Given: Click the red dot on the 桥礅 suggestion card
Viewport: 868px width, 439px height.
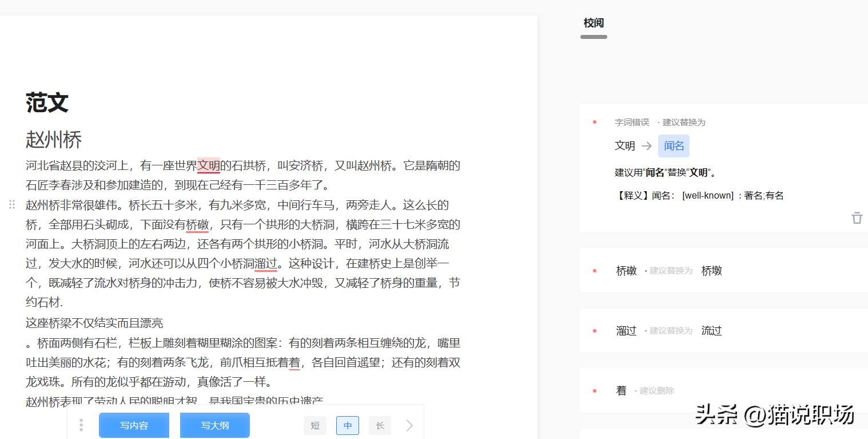Looking at the screenshot, I should point(595,270).
